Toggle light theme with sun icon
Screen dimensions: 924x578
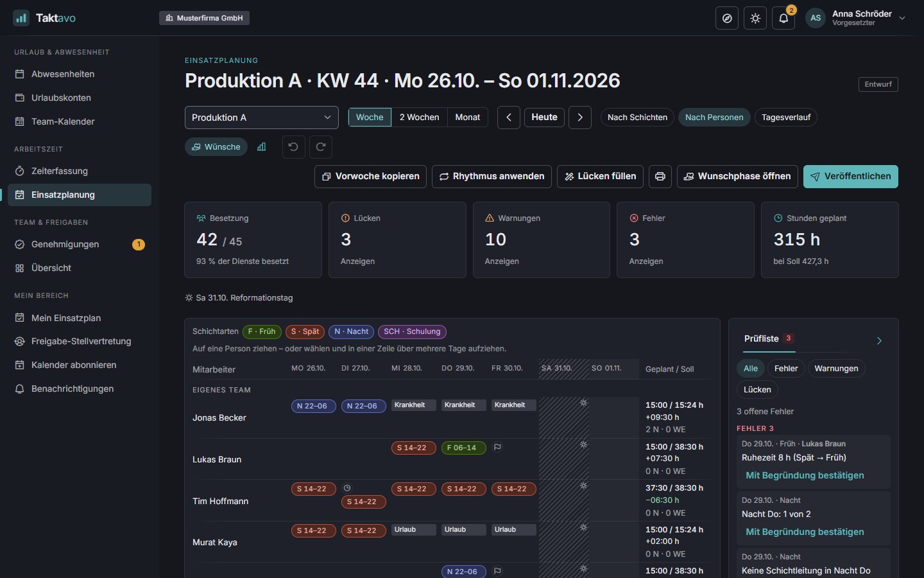(x=755, y=18)
